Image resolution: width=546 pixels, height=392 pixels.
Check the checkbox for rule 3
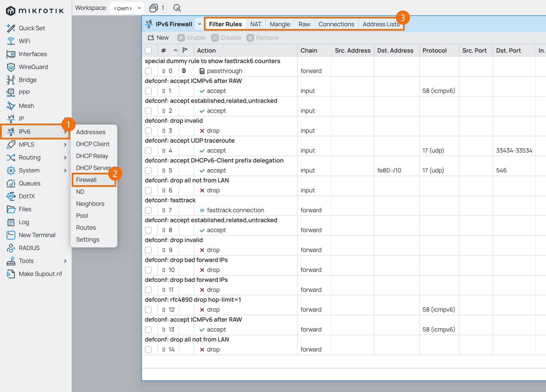coord(148,131)
